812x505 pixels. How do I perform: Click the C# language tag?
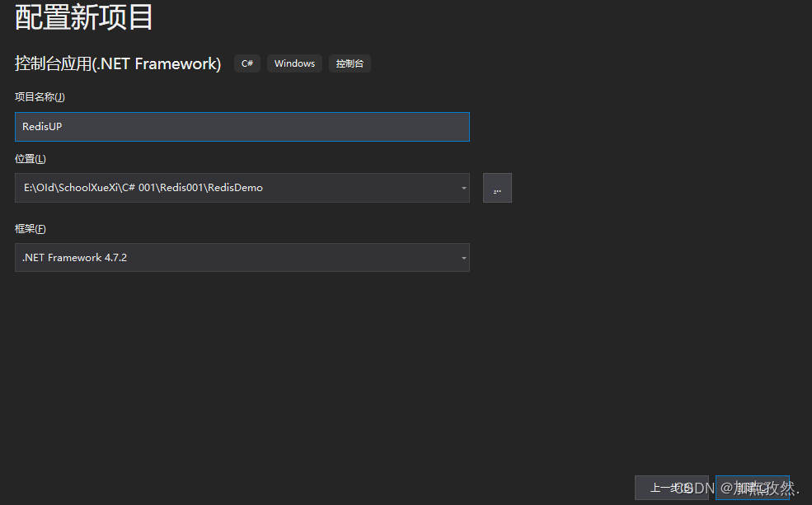(x=247, y=63)
